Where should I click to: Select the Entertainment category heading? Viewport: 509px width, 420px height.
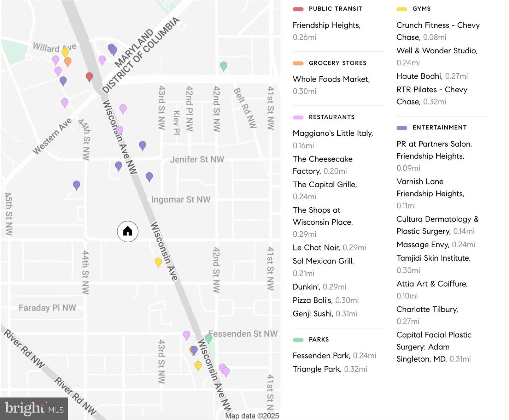[439, 128]
